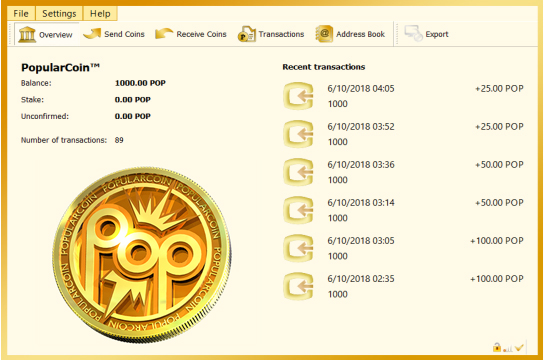Image resolution: width=544 pixels, height=362 pixels.
Task: Click the sync checkmark status icon
Action: click(x=519, y=347)
